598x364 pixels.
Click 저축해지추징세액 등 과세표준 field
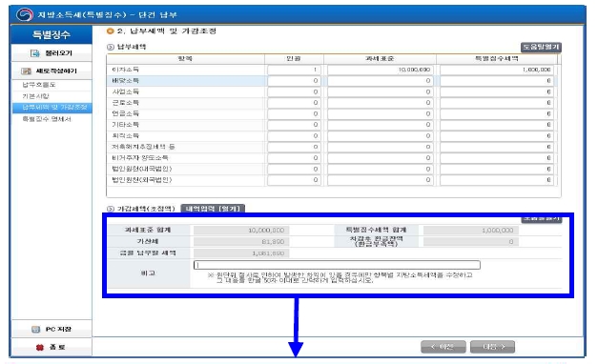click(381, 147)
